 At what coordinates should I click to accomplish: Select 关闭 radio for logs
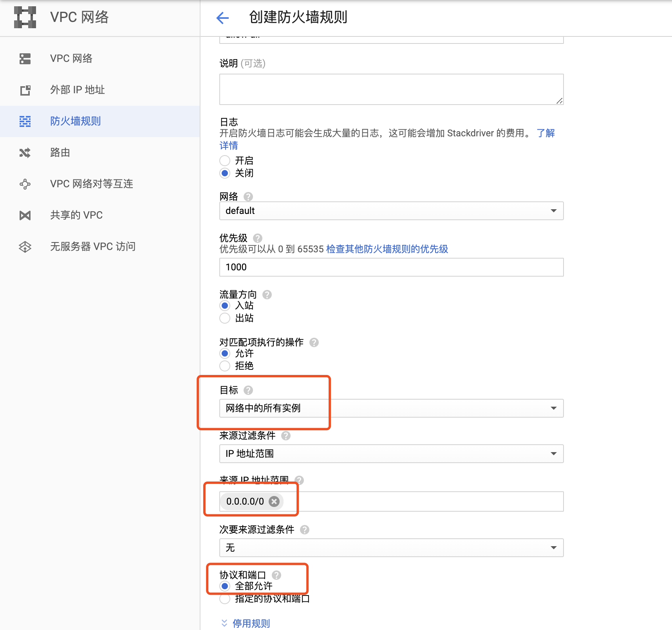tap(225, 173)
